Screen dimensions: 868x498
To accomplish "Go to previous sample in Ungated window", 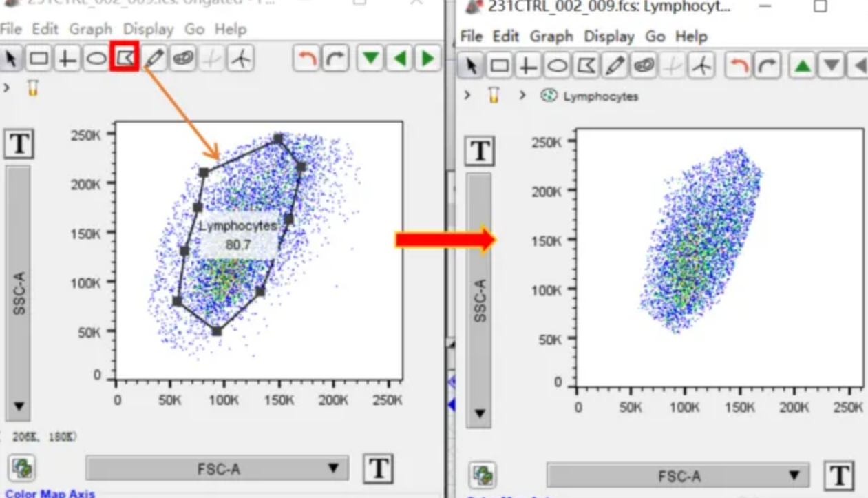I will [x=400, y=59].
